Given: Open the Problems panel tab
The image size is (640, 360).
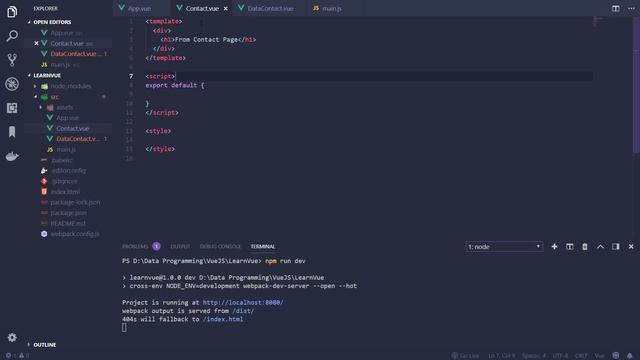Looking at the screenshot, I should (135, 247).
